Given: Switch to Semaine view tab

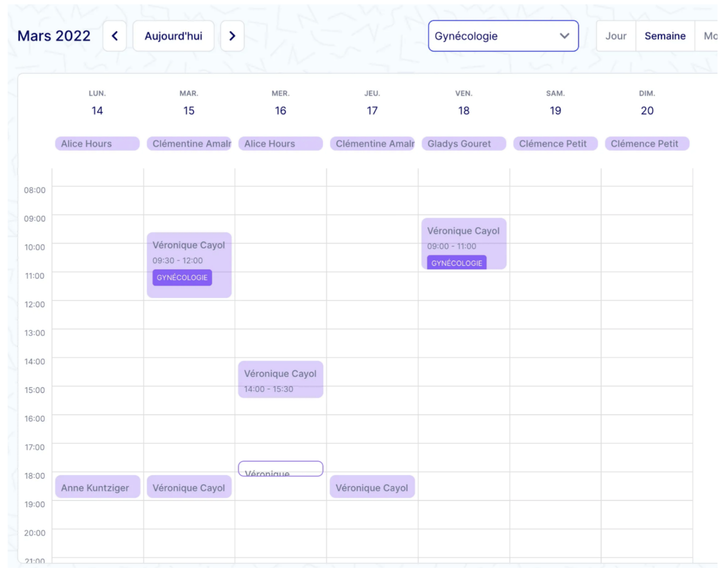Looking at the screenshot, I should 665,36.
